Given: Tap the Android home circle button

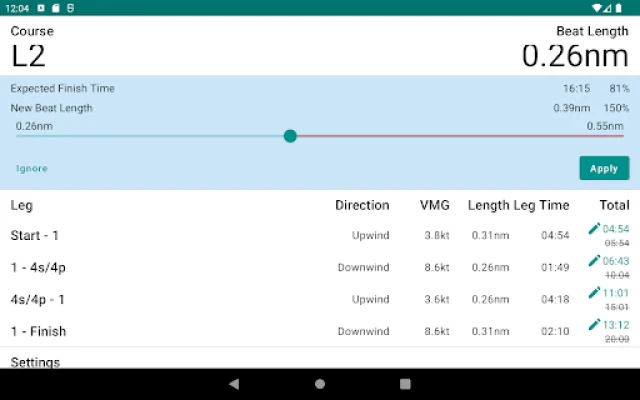Looking at the screenshot, I should click(x=320, y=384).
